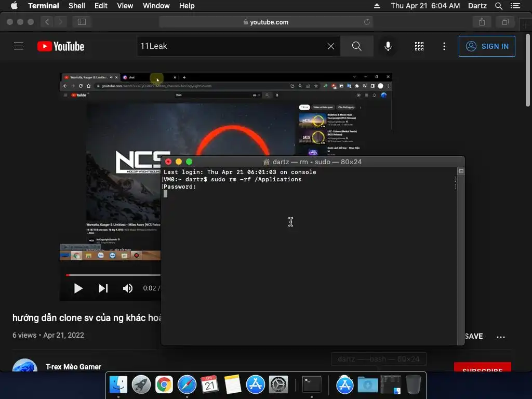532x399 pixels.
Task: Open System Preferences from the Dock
Action: [x=278, y=385]
